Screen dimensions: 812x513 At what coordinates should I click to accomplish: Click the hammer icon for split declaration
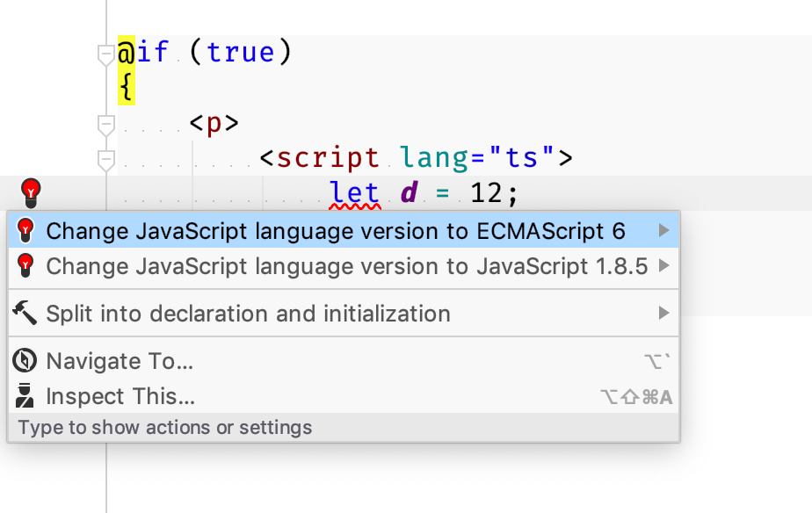[x=25, y=314]
